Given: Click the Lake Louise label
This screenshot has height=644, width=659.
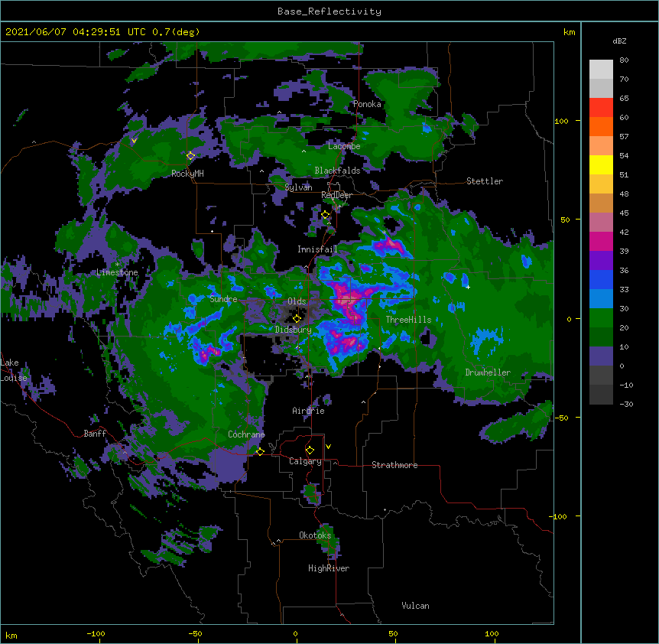Looking at the screenshot, I should click(14, 370).
